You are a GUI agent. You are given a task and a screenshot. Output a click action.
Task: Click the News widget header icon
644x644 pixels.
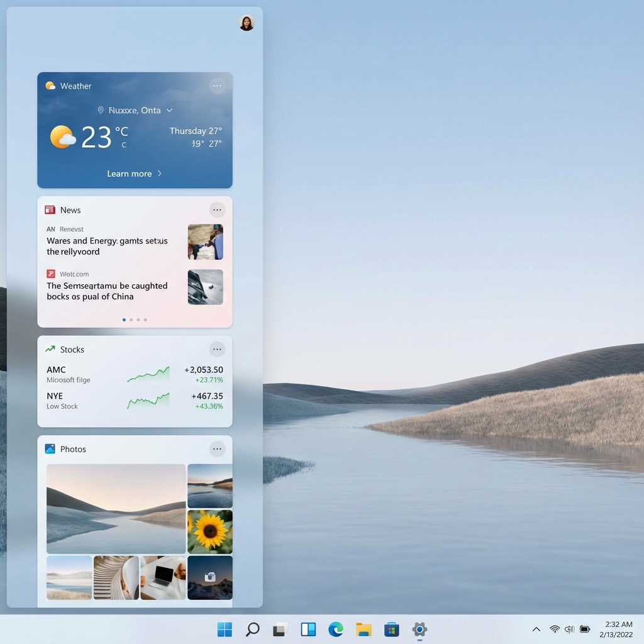50,209
